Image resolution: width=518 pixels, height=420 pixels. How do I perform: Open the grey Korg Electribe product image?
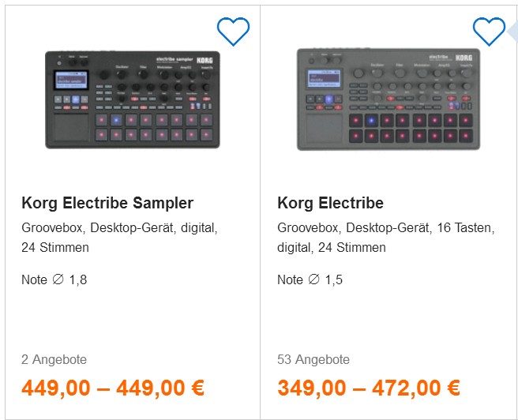[x=388, y=99]
